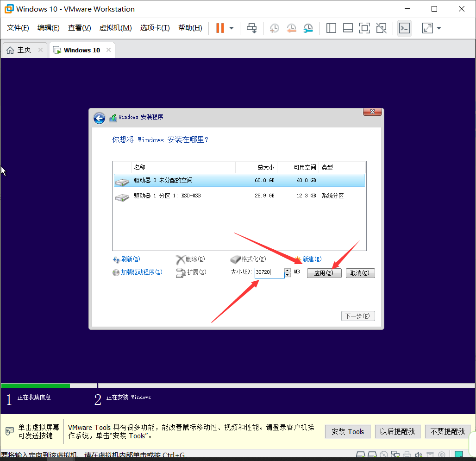Open the 虚拟机(M) menu
Viewport: 476px width, 461px height.
115,28
